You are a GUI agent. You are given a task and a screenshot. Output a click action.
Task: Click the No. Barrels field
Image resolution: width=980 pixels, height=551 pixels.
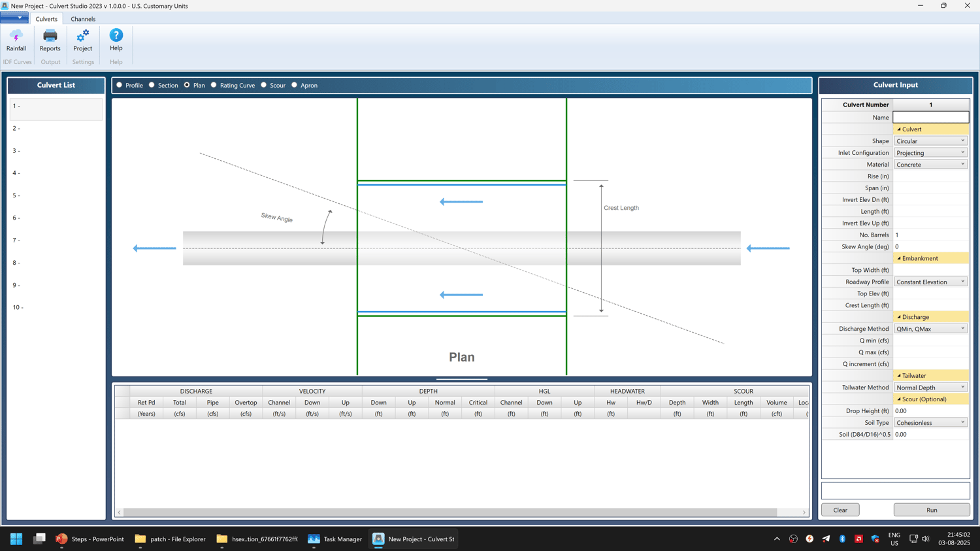click(931, 235)
